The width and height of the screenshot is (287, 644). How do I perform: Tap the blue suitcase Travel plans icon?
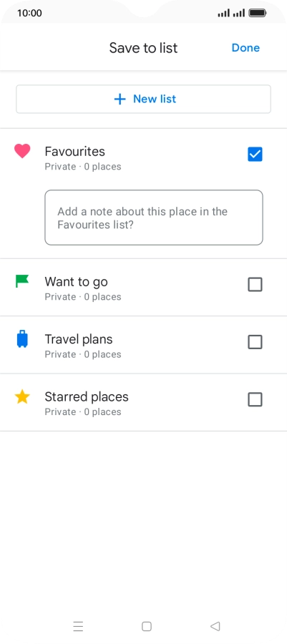tap(22, 340)
